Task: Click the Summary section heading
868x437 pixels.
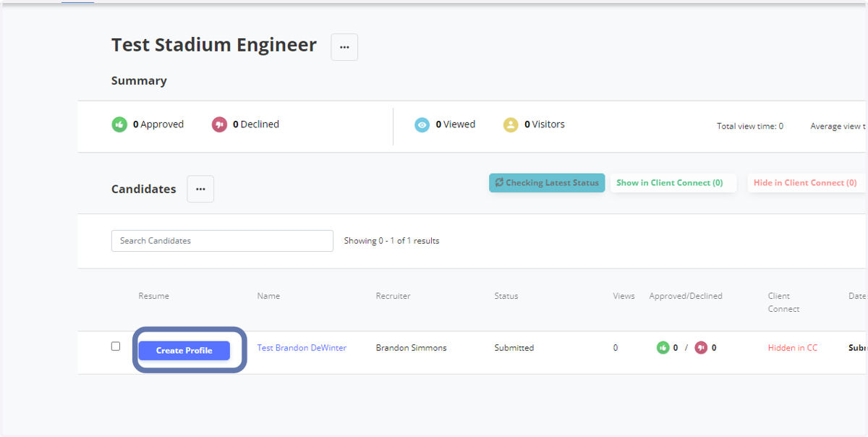Action: pyautogui.click(x=139, y=81)
